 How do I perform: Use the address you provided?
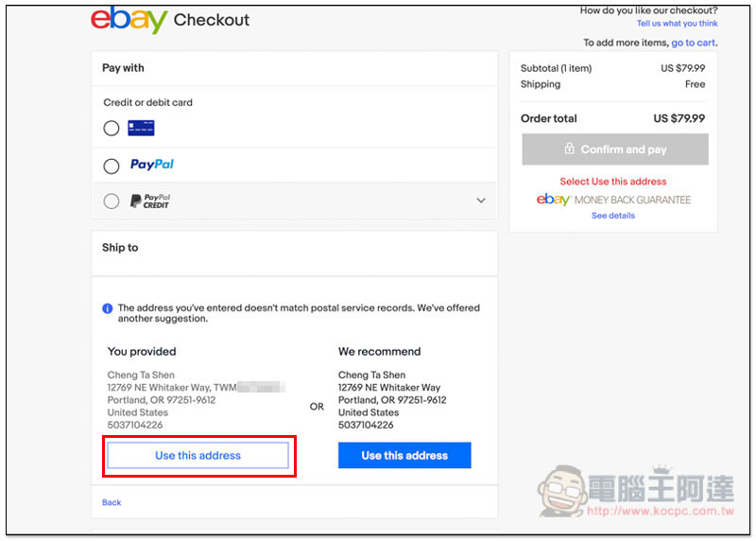click(x=198, y=456)
